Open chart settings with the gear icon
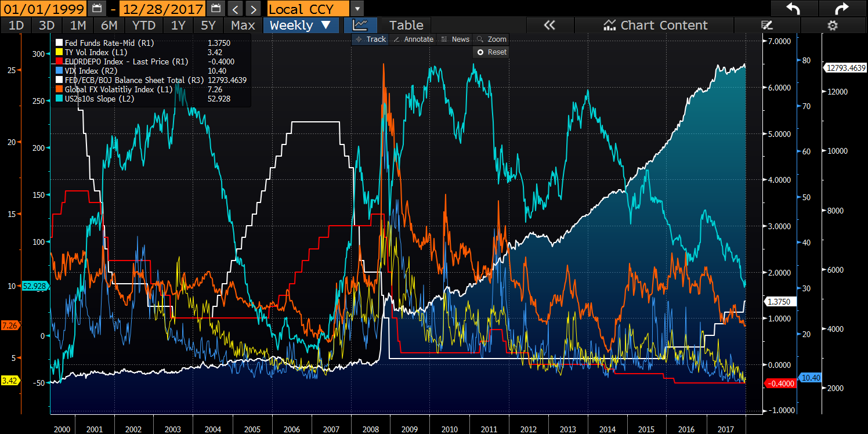Viewport: 868px width, 434px height. click(832, 26)
